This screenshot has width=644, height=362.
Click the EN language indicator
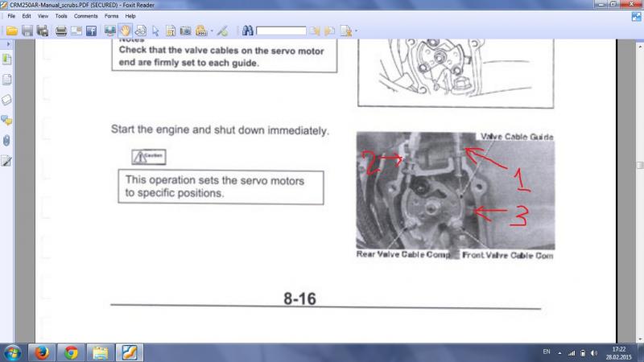point(547,352)
